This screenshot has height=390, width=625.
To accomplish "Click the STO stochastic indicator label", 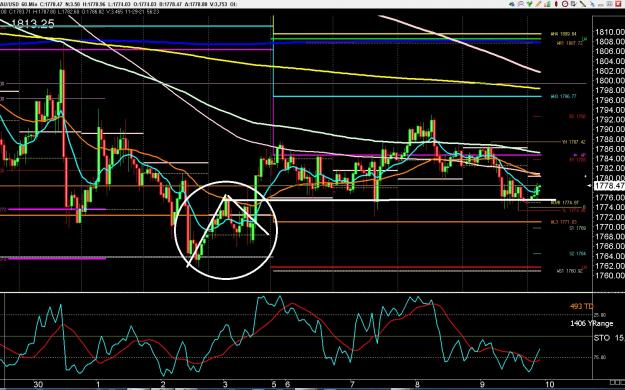I will [601, 338].
